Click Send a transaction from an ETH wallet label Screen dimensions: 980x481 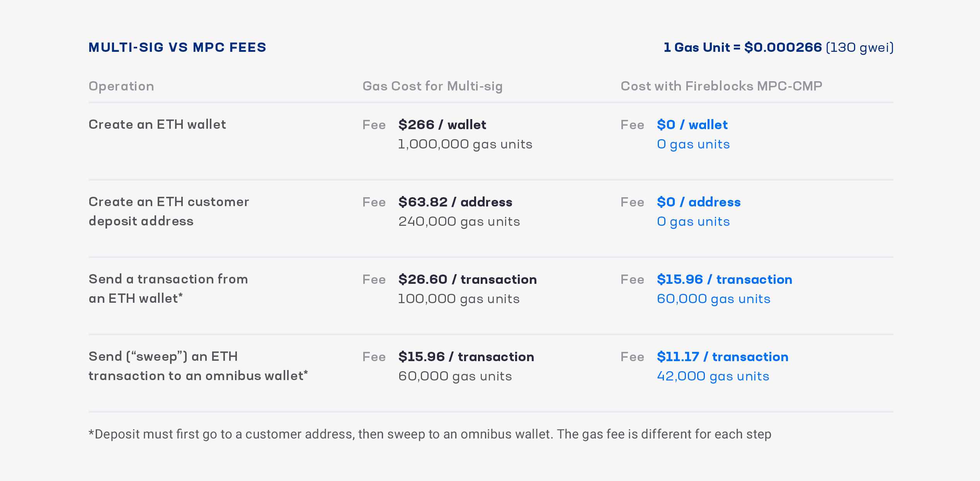pos(168,289)
